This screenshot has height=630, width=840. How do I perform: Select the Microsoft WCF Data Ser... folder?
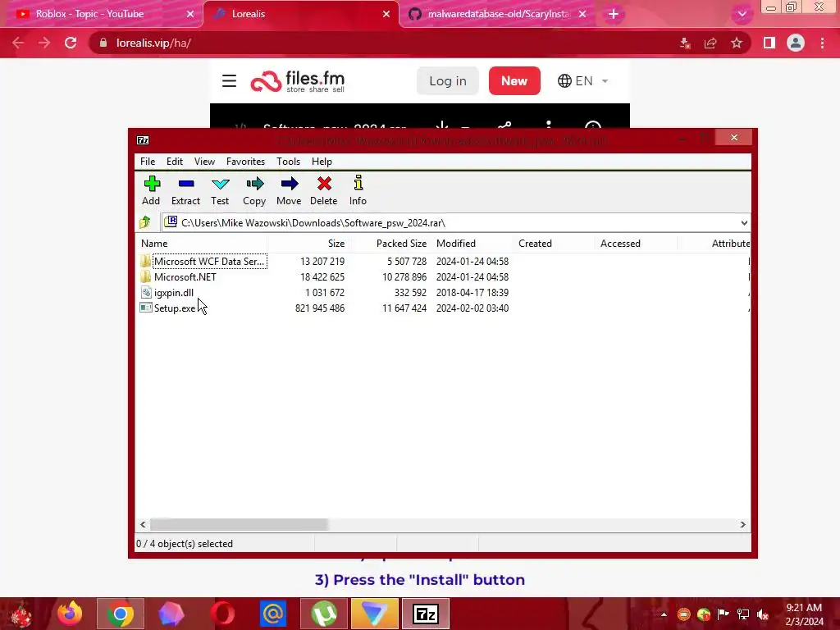tap(209, 262)
